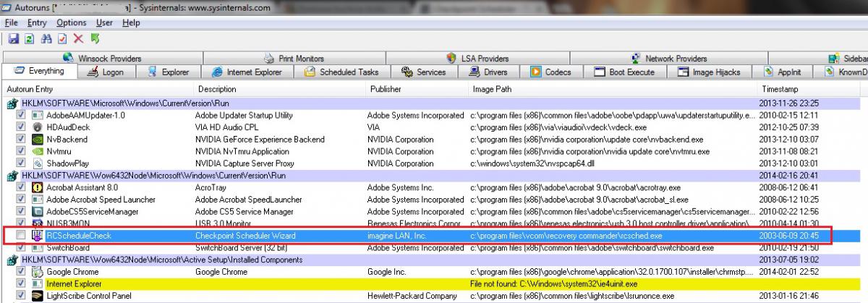The width and height of the screenshot is (868, 303).
Task: Click the NvBackend NVIDIA entry icon
Action: [x=38, y=140]
